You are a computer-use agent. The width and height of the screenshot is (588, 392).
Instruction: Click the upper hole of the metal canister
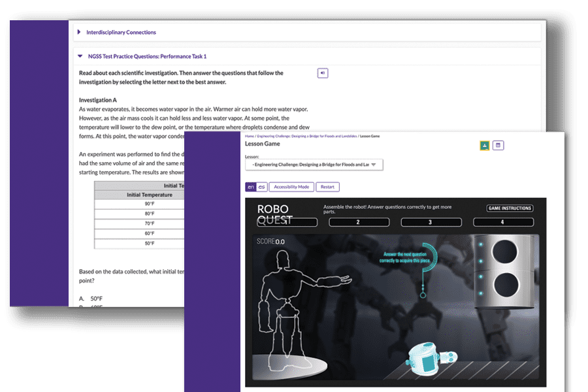[x=504, y=252]
